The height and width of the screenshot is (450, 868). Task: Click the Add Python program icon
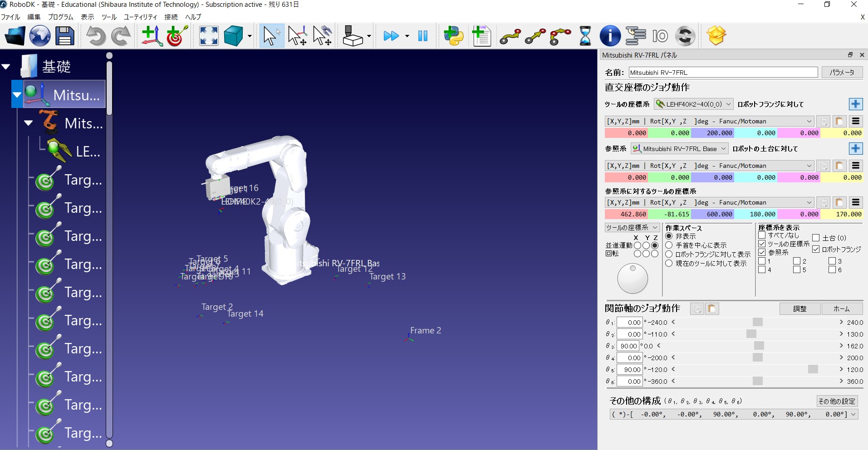(x=454, y=36)
